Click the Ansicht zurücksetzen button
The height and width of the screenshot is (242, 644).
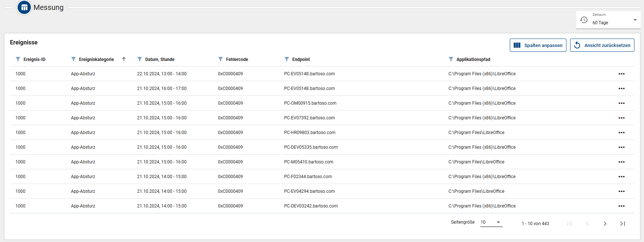tap(602, 45)
